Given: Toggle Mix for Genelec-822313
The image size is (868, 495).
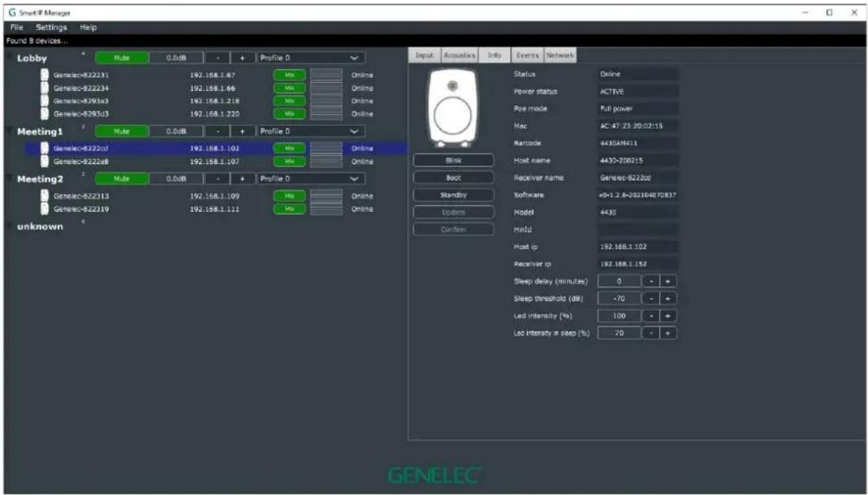Looking at the screenshot, I should (289, 196).
